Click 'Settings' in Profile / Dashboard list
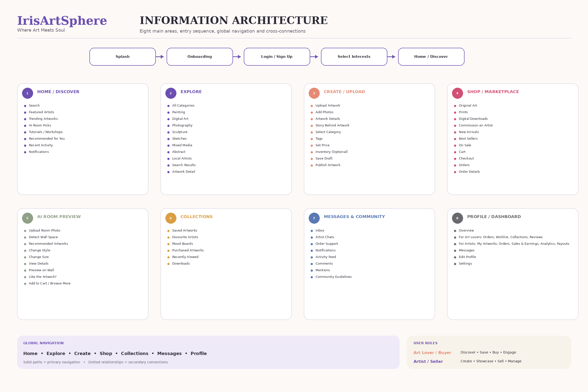This screenshot has height=392, width=588. coord(465,264)
